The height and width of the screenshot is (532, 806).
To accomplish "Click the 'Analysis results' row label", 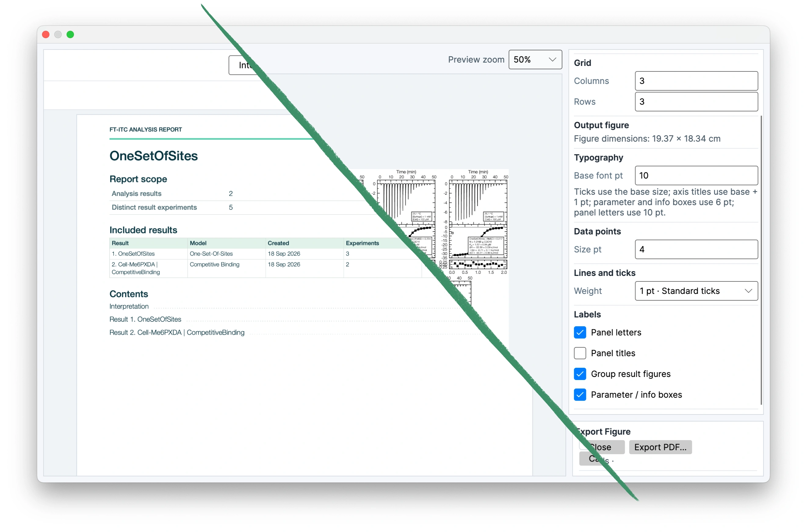I will (136, 194).
